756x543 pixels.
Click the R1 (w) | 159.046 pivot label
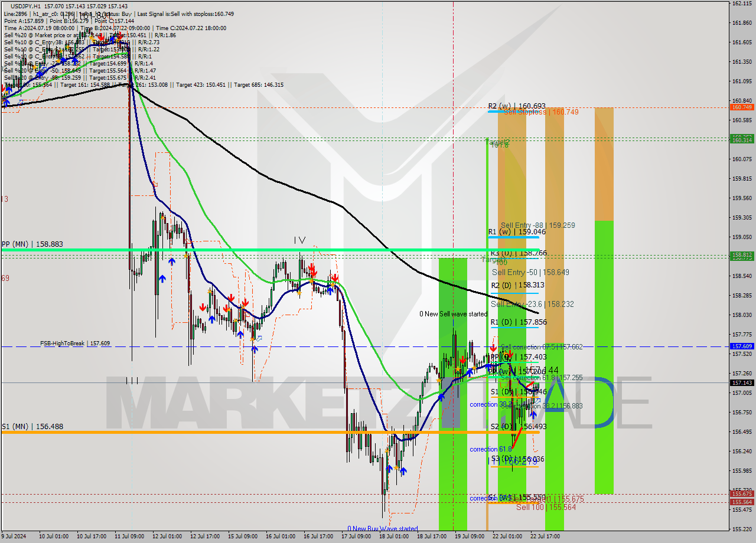click(517, 232)
